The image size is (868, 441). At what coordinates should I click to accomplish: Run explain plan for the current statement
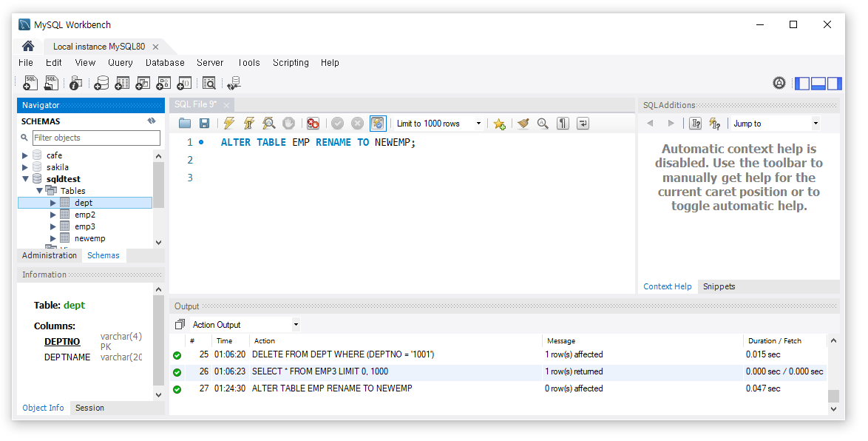point(268,124)
